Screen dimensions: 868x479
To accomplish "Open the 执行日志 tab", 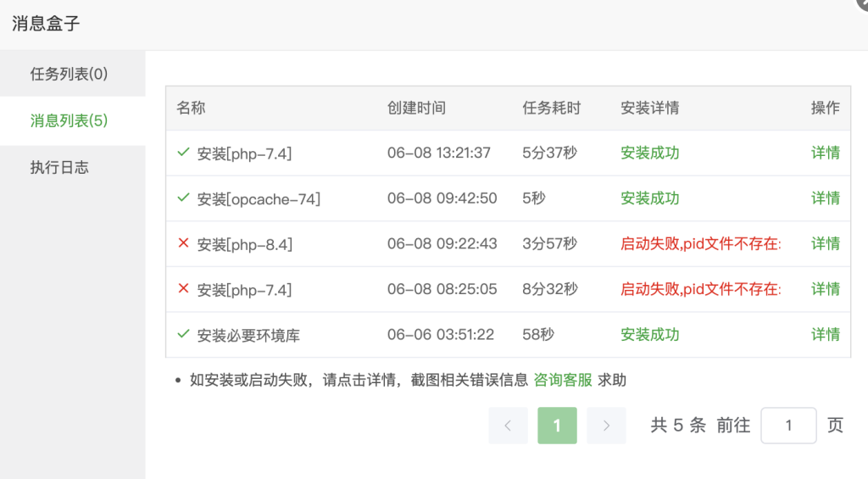I will (59, 167).
